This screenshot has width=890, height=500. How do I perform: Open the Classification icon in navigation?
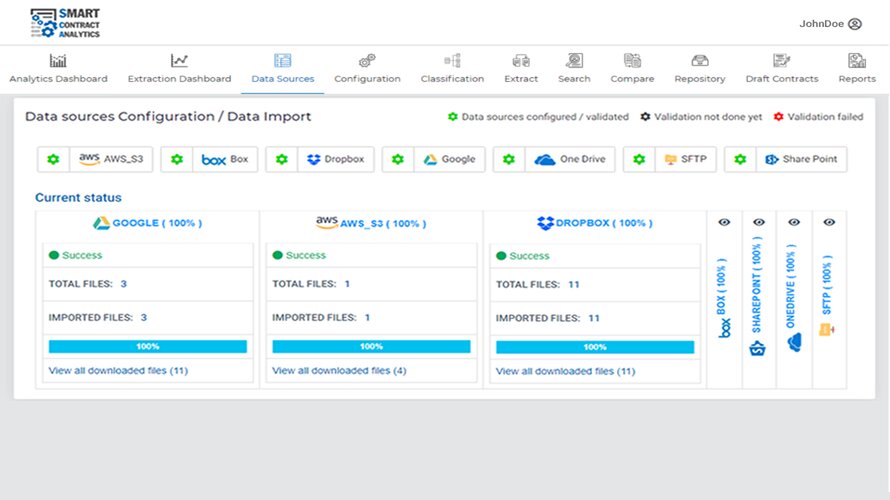pos(452,61)
